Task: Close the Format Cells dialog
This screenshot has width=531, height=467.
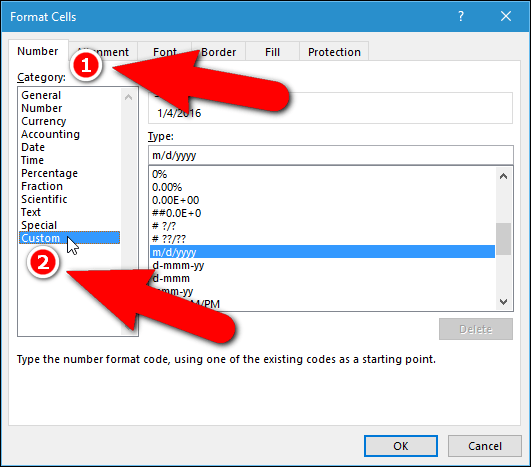Action: (506, 16)
